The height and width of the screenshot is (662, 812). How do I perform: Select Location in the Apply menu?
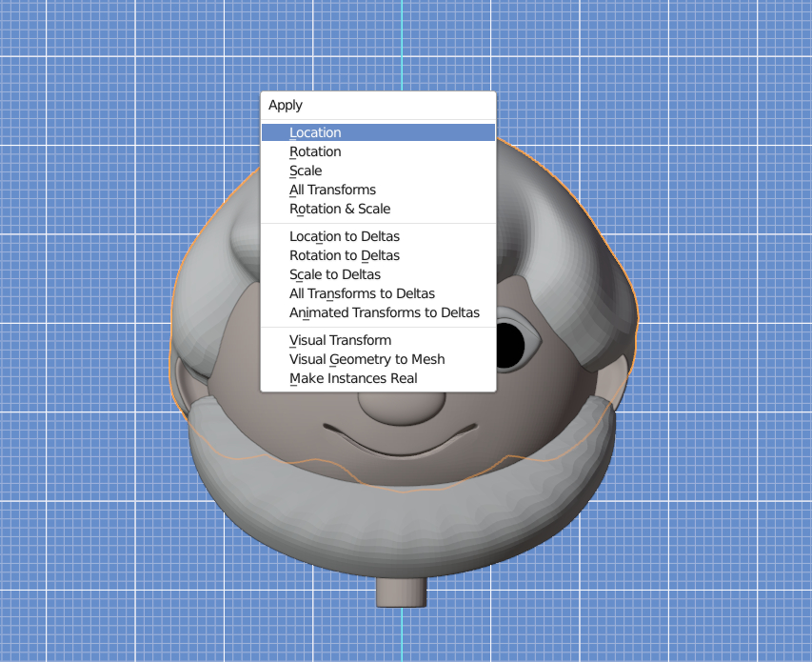click(x=315, y=132)
